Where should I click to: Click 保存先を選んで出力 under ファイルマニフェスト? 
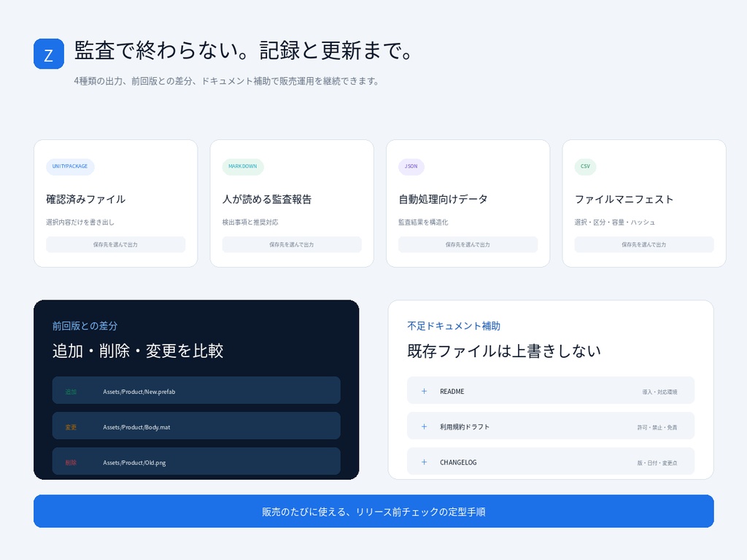644,244
